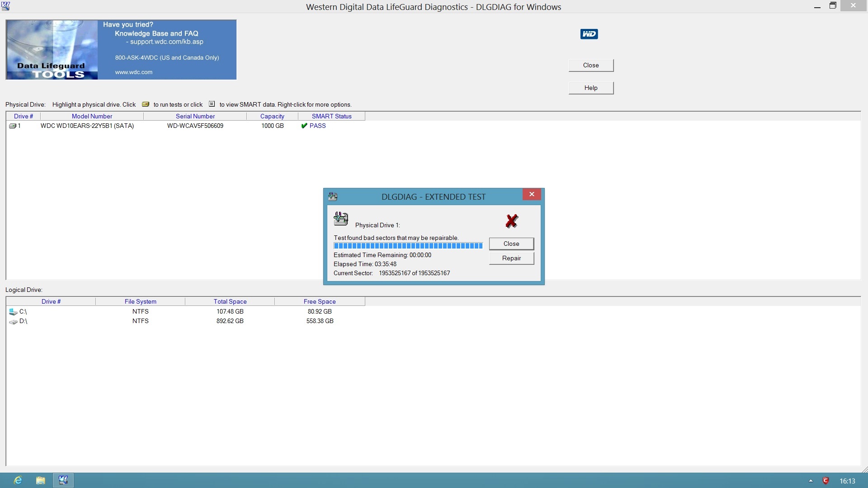Select physical drive 1 disk icon
The height and width of the screenshot is (488, 868).
[13, 126]
